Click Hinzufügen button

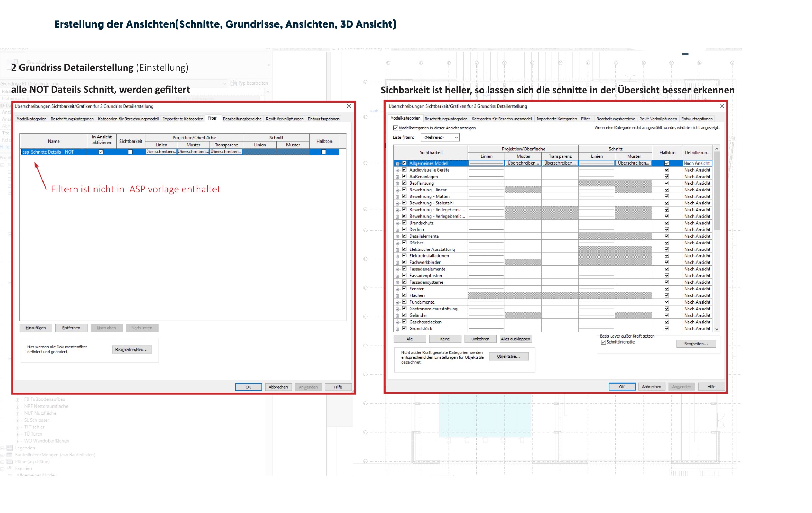pos(36,328)
